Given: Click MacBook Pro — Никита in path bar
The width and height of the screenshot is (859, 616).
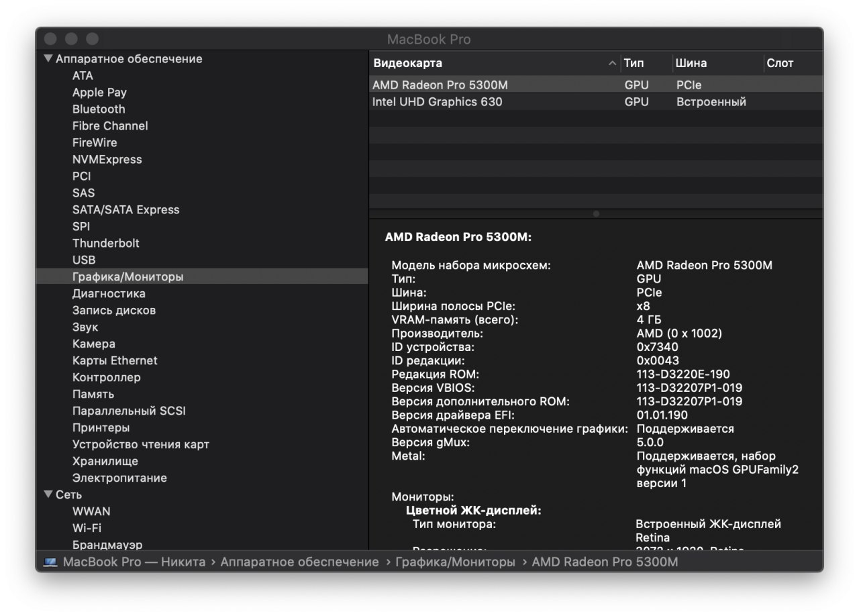Looking at the screenshot, I should 134,562.
